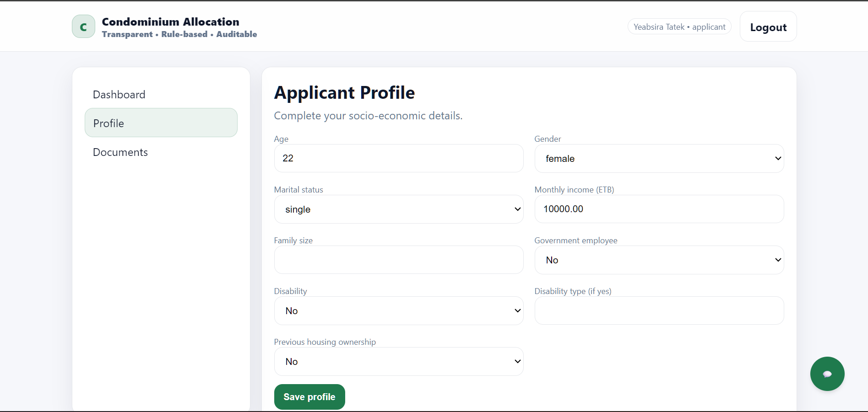Open the chat bubble in the bottom corner
Viewport: 868px width, 412px height.
827,374
